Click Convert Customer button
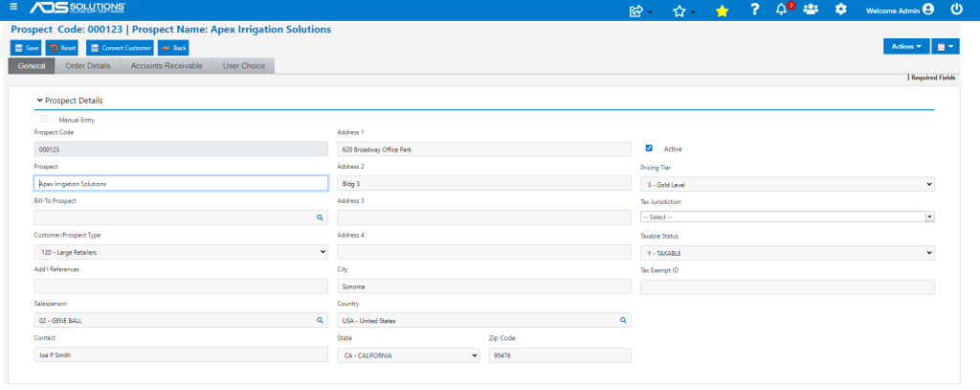 pyautogui.click(x=120, y=48)
